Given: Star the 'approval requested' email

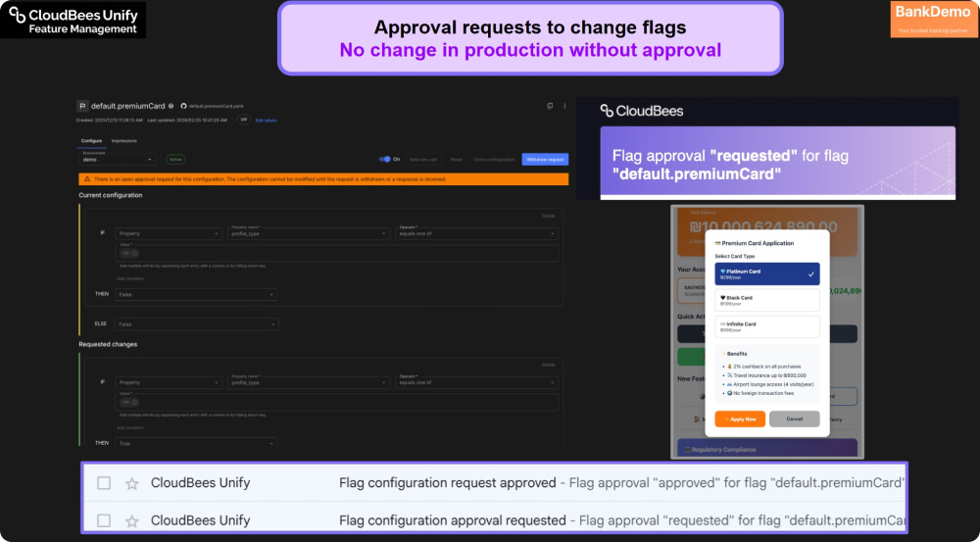Looking at the screenshot, I should [x=132, y=520].
